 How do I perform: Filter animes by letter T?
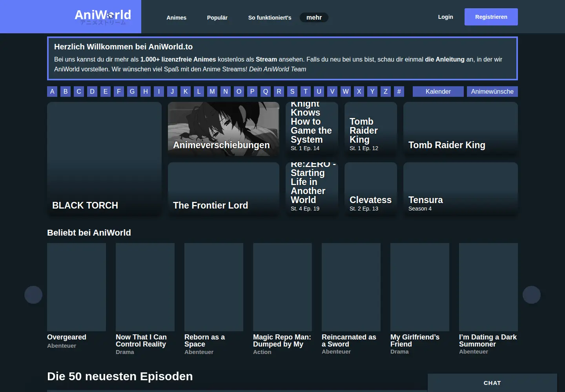(306, 91)
